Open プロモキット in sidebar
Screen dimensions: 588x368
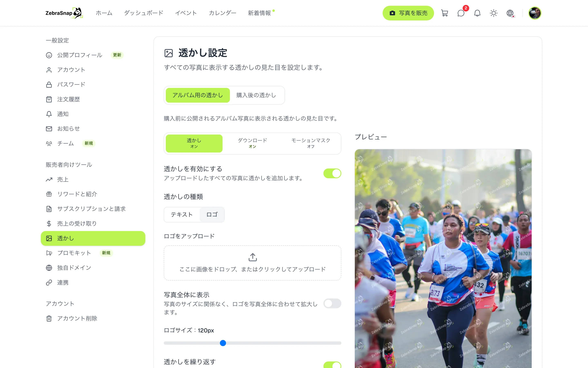(93, 253)
